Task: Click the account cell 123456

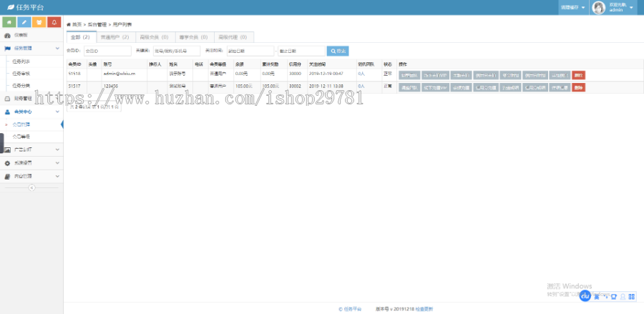Action: click(110, 87)
